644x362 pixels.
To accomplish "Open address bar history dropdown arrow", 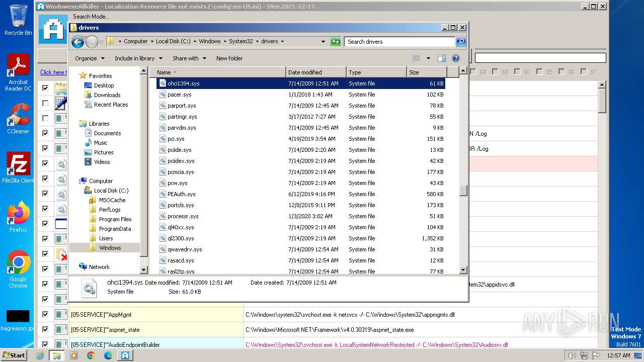I will pyautogui.click(x=323, y=42).
